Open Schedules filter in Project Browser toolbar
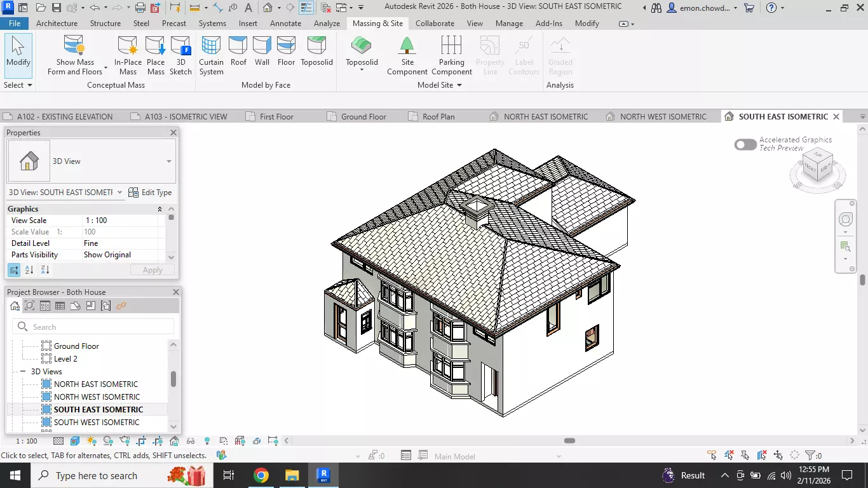Viewport: 868px width, 488px height. 60,306
